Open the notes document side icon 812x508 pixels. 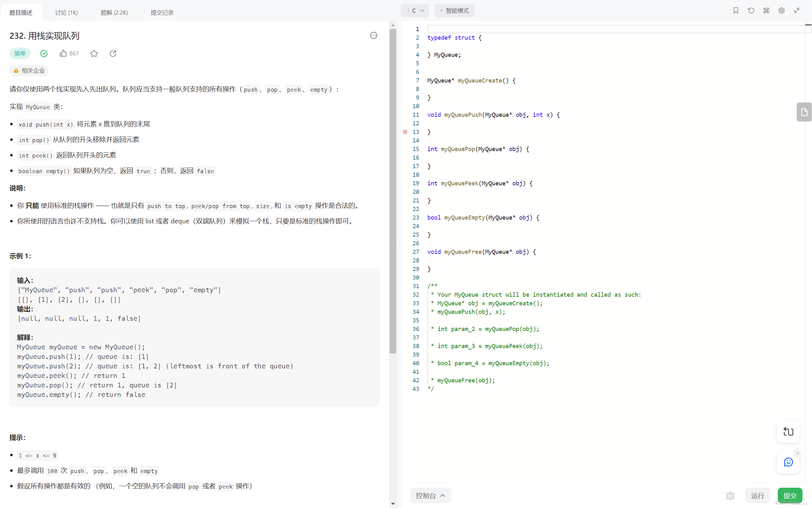click(804, 112)
